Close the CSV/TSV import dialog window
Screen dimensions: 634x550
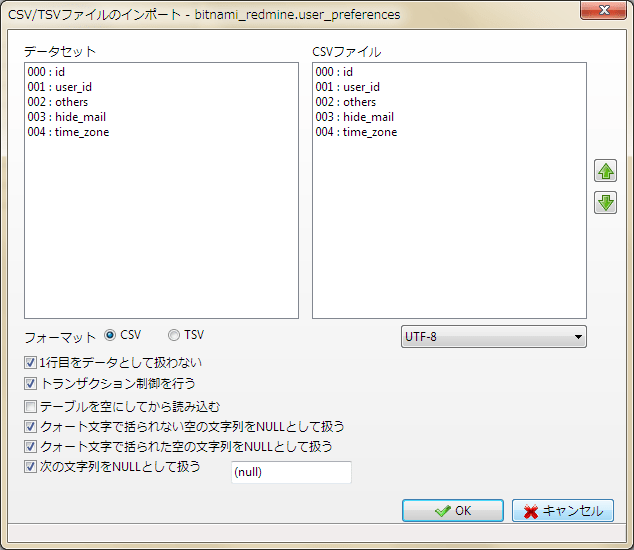point(603,10)
